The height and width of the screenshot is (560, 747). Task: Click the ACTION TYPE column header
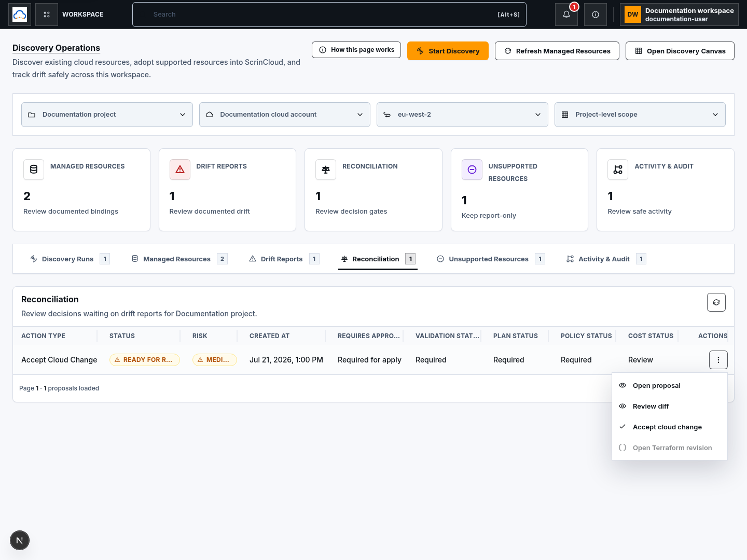pos(43,336)
